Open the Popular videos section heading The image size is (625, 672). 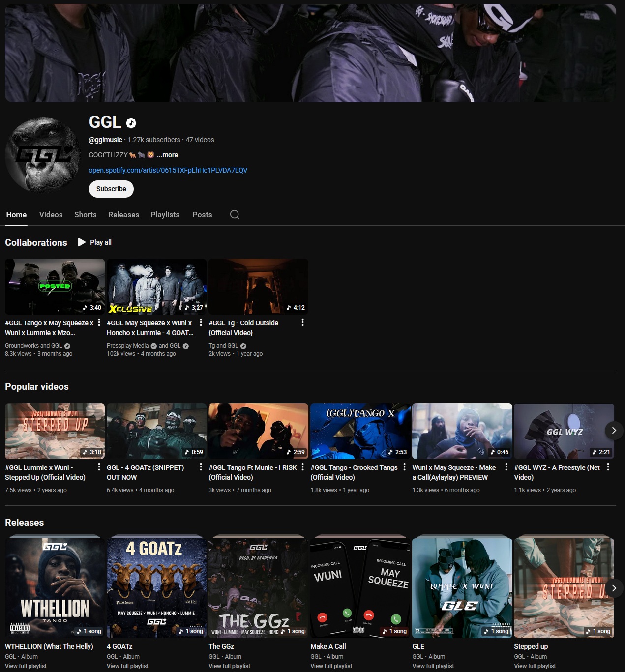37,387
